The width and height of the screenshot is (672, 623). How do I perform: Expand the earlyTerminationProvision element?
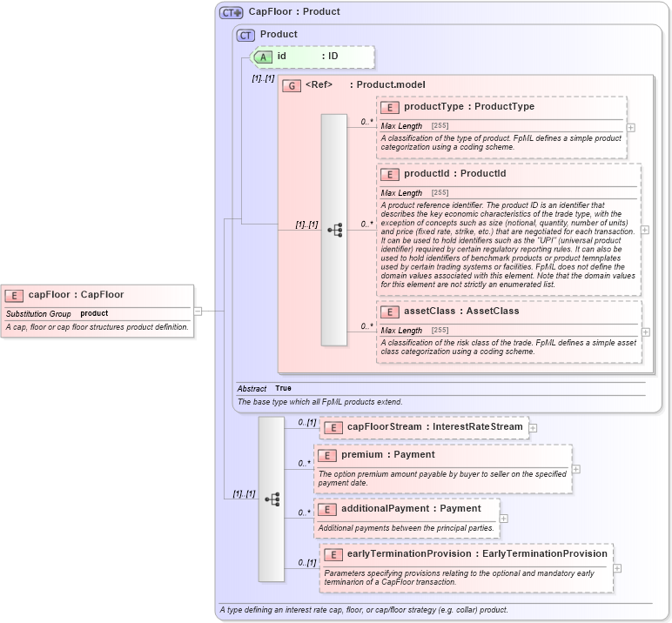(617, 568)
